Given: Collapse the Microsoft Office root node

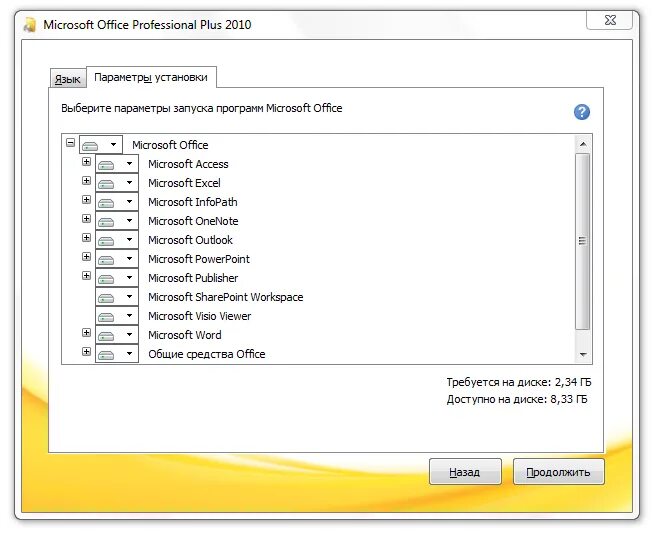Looking at the screenshot, I should (71, 142).
